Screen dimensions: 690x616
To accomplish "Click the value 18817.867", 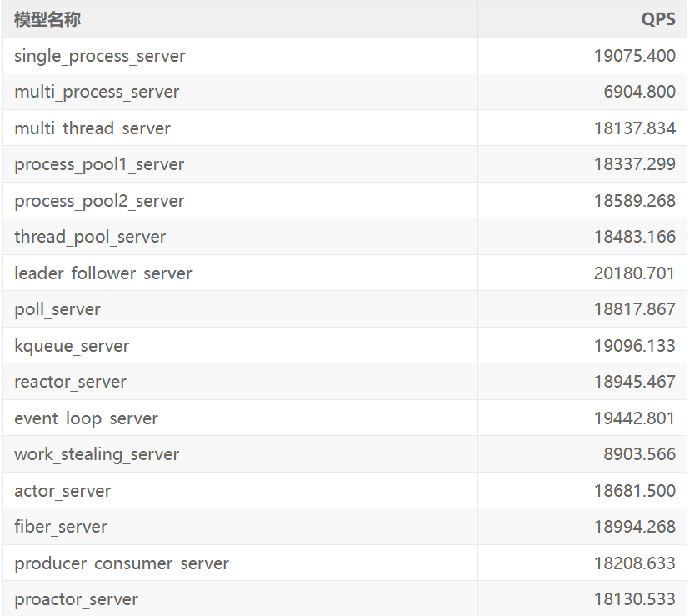I will (x=634, y=309).
